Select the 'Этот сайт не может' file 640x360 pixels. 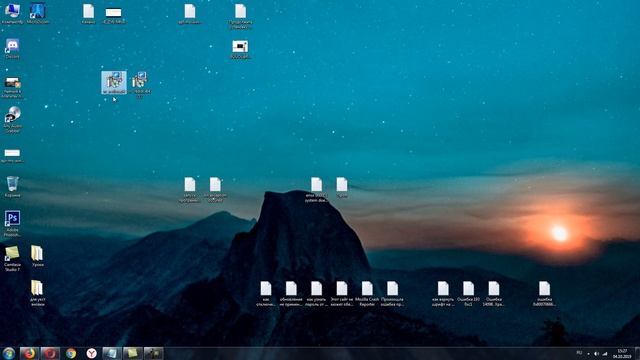[342, 293]
